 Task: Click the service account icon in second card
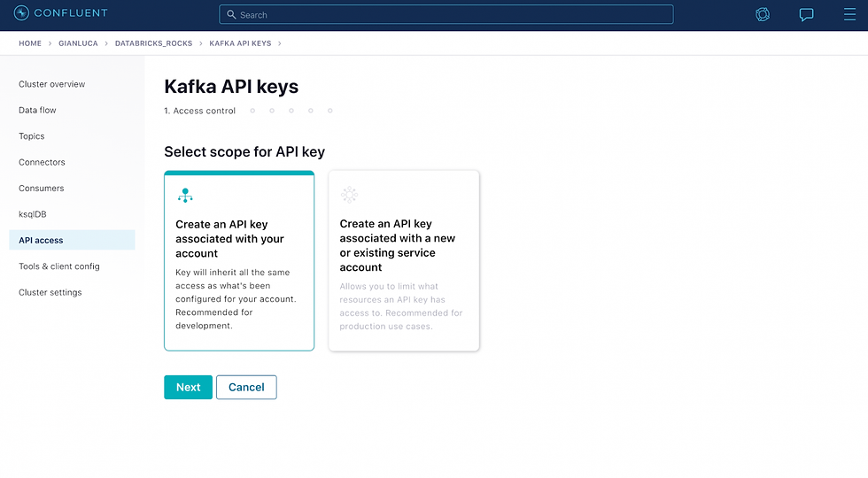point(349,195)
